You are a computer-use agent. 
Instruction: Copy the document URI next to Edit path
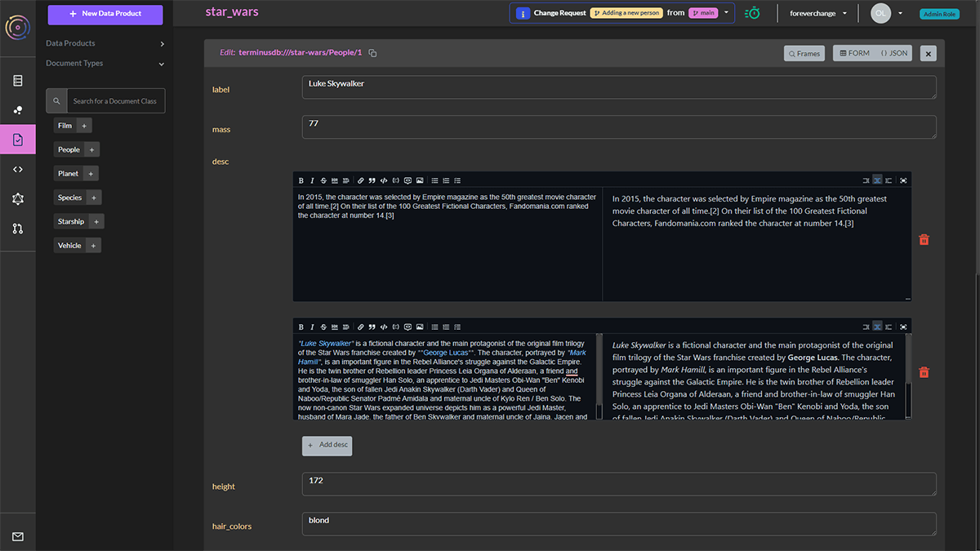click(372, 51)
